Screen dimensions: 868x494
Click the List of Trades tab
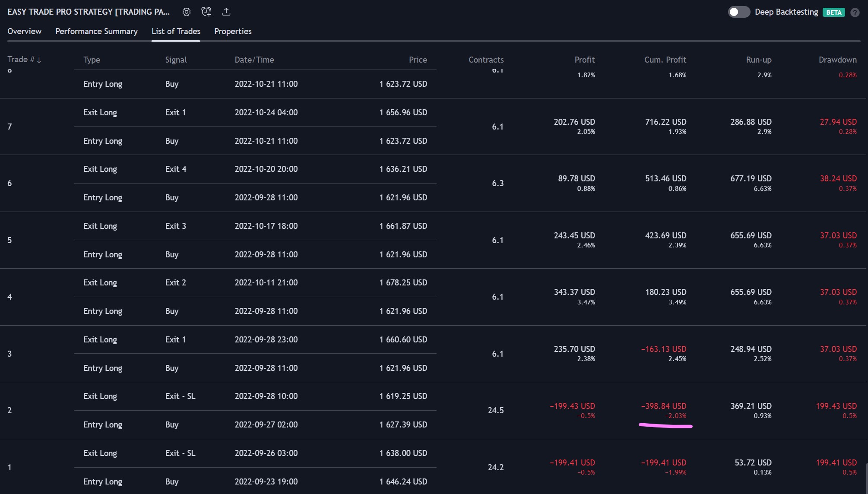click(x=176, y=31)
